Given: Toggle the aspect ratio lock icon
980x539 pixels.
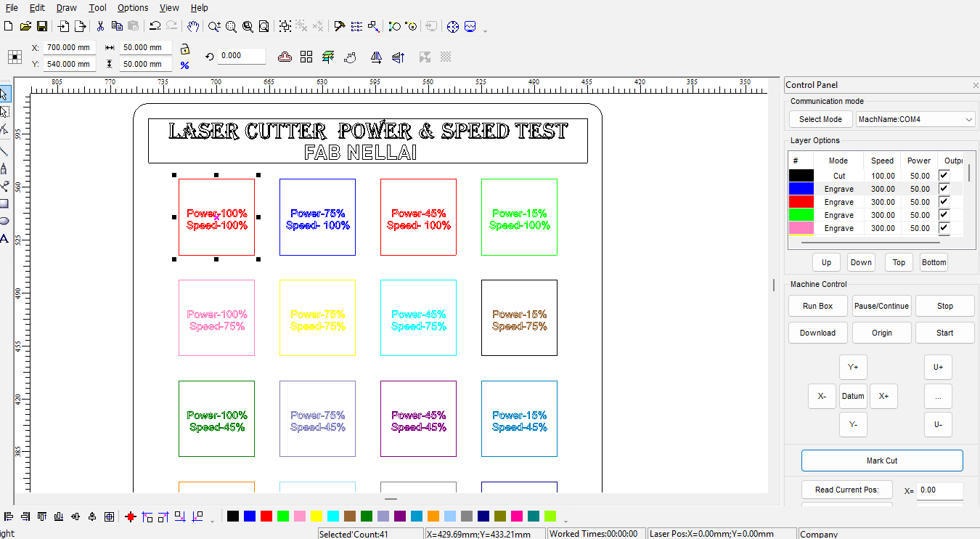Looking at the screenshot, I should click(x=185, y=49).
